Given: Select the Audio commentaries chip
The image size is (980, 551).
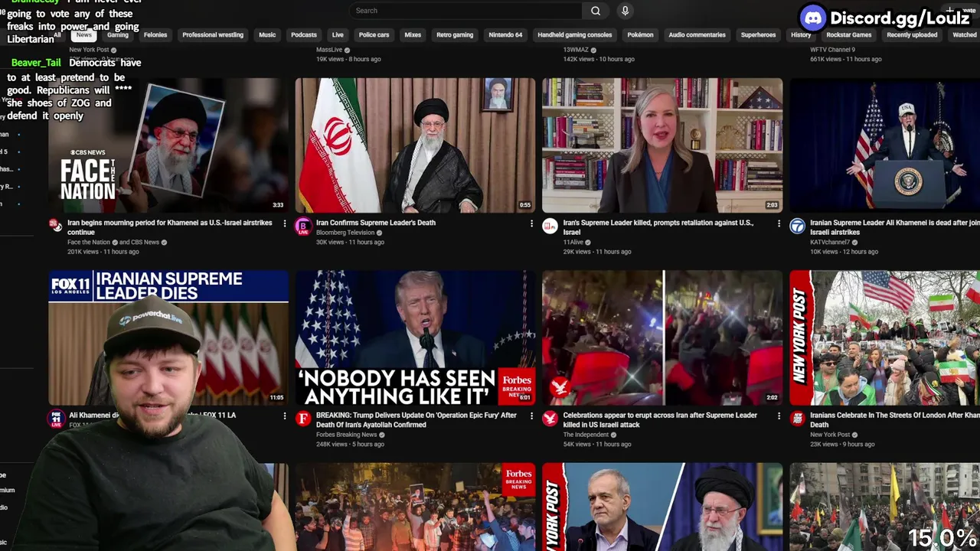Looking at the screenshot, I should [697, 35].
